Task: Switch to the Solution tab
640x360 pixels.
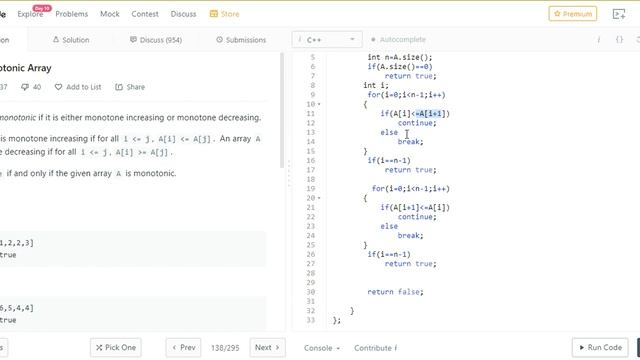Action: 71,40
